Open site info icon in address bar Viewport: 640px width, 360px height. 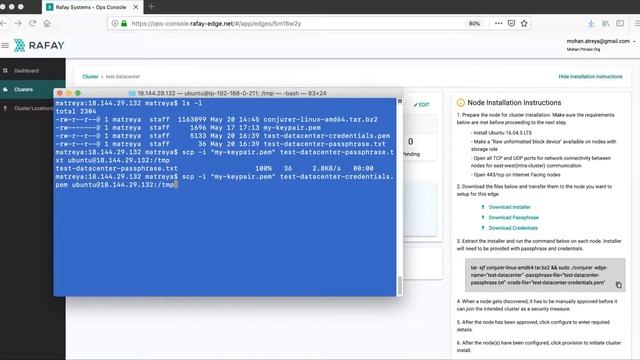tap(115, 24)
